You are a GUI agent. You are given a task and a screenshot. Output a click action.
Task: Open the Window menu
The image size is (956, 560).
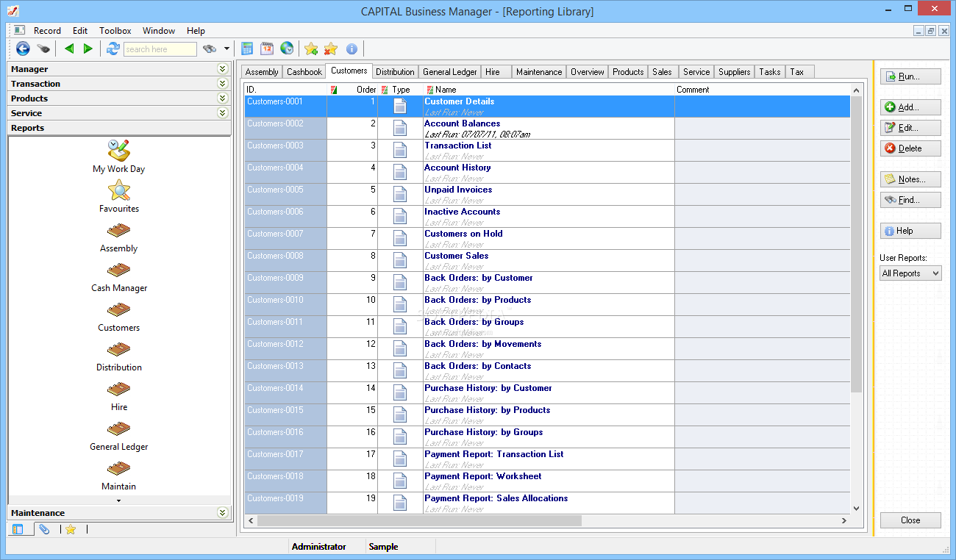click(159, 31)
